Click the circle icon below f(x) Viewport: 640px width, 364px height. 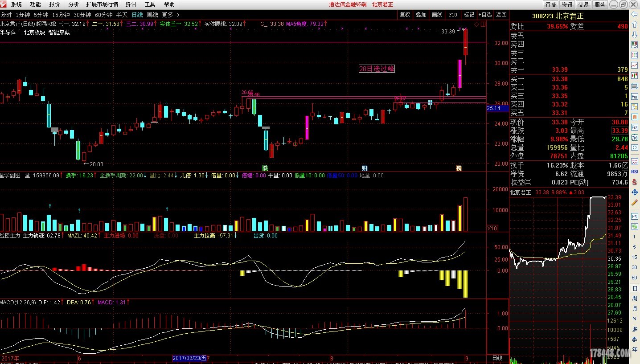click(x=635, y=148)
